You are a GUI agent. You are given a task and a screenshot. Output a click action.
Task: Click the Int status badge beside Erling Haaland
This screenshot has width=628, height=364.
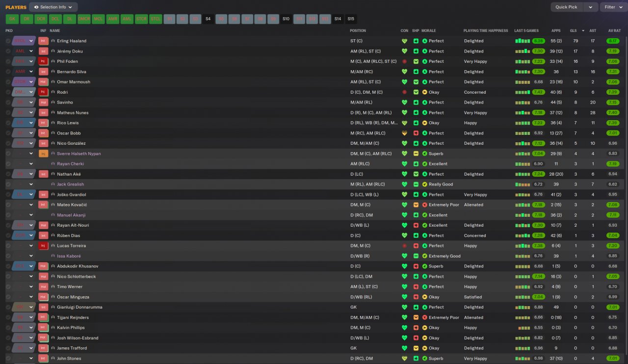pos(43,41)
